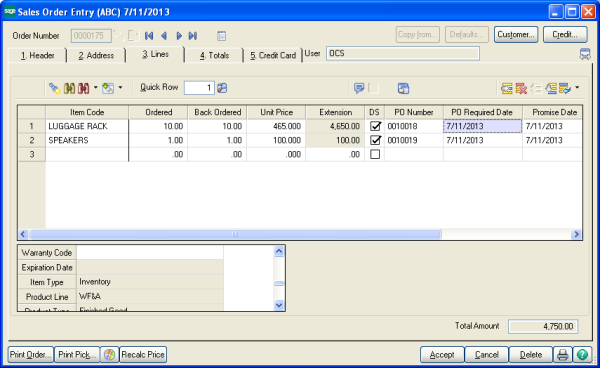Click the move row icon

coord(551,88)
